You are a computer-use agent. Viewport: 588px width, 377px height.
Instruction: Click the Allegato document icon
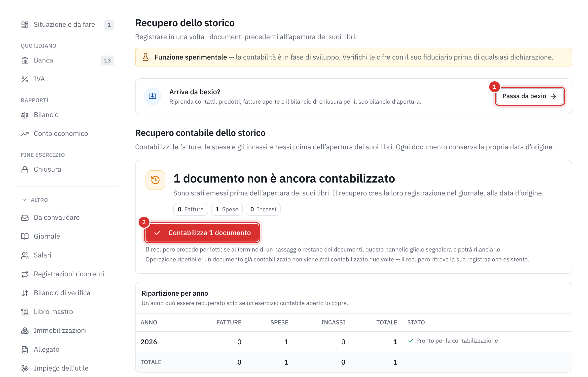[x=25, y=349]
